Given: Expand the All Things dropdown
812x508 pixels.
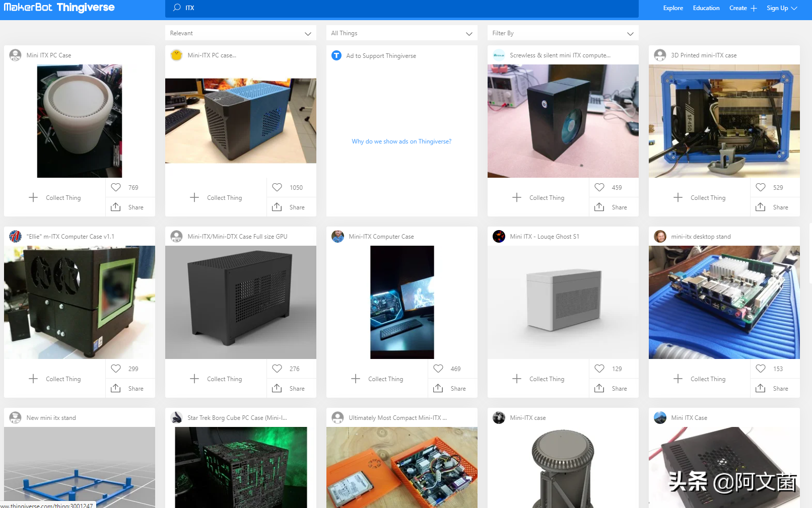Looking at the screenshot, I should click(402, 33).
